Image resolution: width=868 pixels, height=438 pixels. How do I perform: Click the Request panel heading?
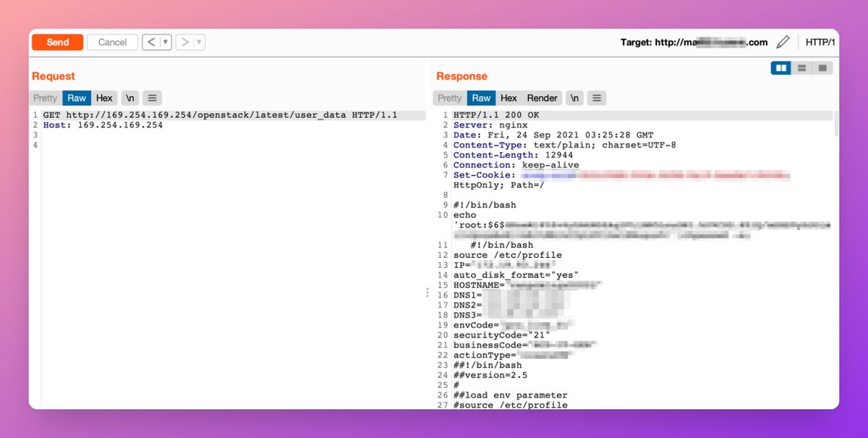click(54, 76)
